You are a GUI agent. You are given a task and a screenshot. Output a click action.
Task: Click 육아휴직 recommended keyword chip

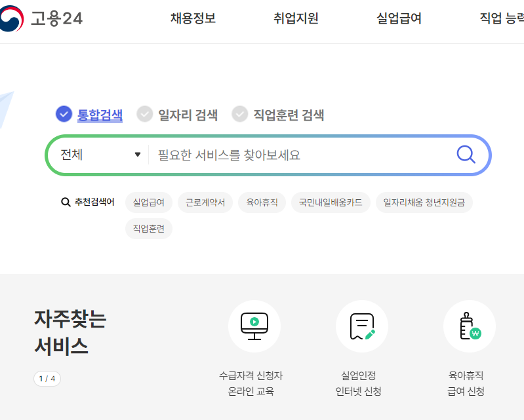[262, 202]
